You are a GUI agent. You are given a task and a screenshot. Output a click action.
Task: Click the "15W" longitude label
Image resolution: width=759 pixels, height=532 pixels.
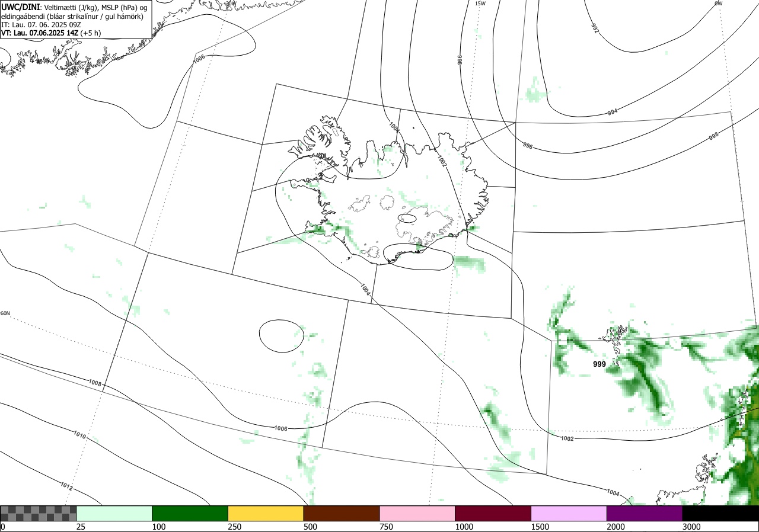point(480,4)
